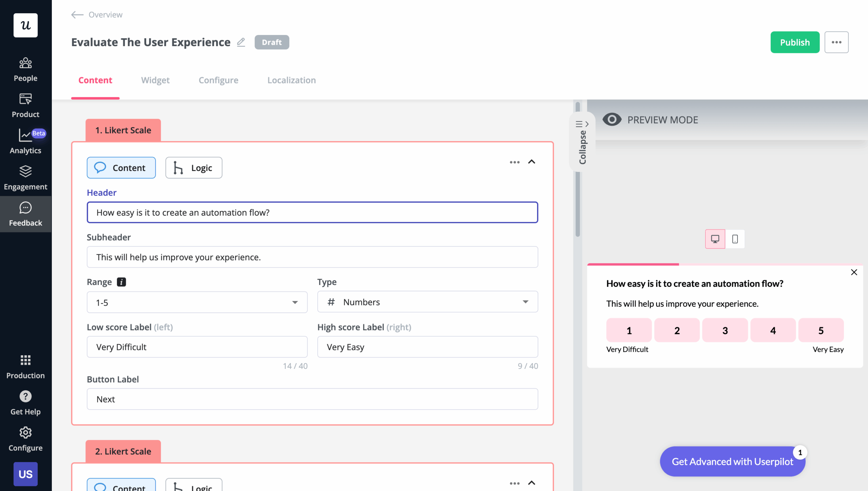The height and width of the screenshot is (491, 868).
Task: Switch survey preview to mobile view
Action: pos(735,239)
